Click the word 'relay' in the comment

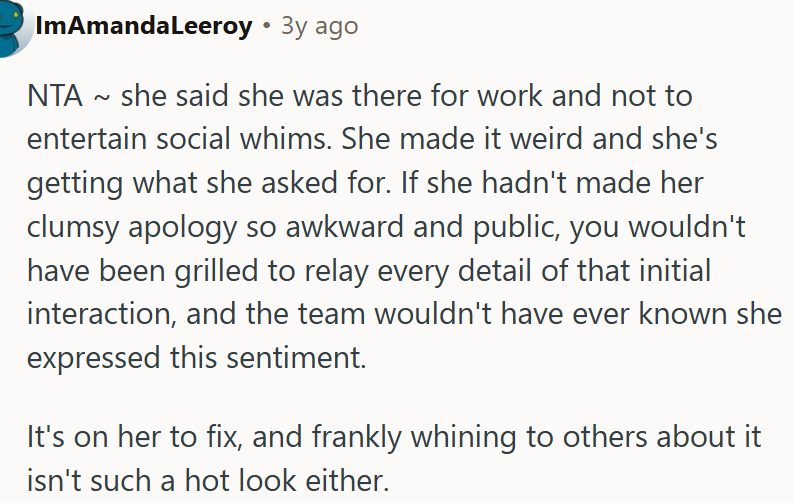pos(336,272)
